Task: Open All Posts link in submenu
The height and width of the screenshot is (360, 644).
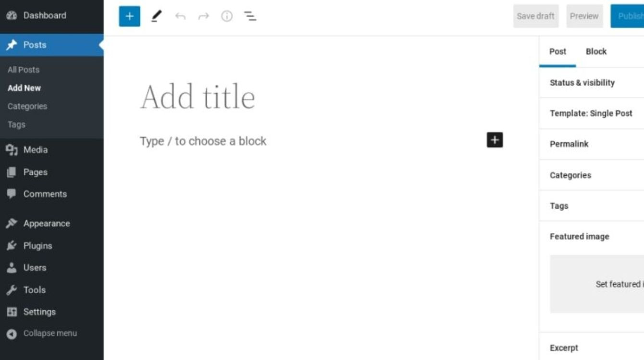Action: (24, 70)
